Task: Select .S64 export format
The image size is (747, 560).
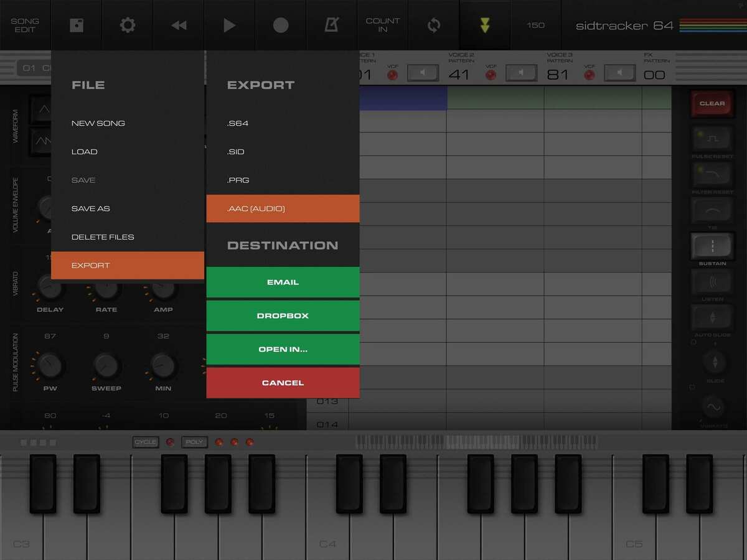Action: coord(283,123)
